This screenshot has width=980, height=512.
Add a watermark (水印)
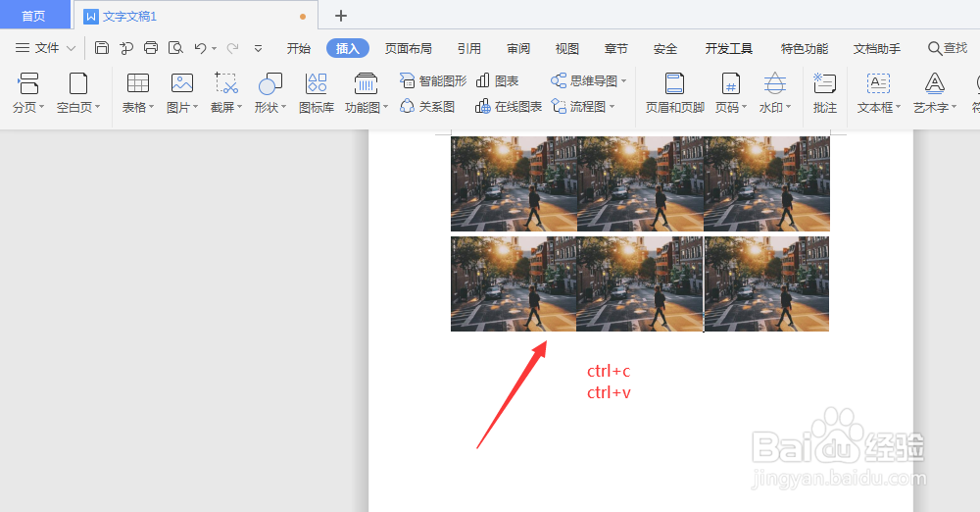tap(775, 92)
